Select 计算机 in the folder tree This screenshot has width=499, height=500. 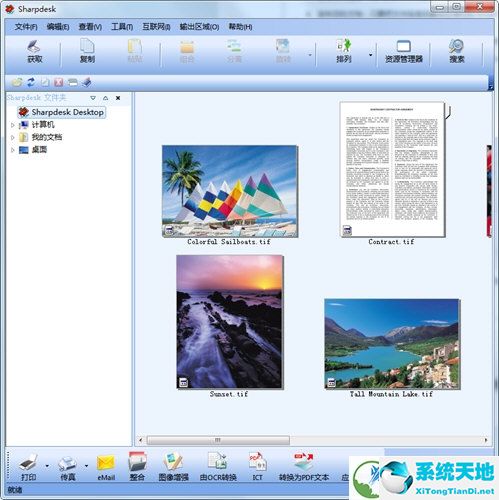43,125
